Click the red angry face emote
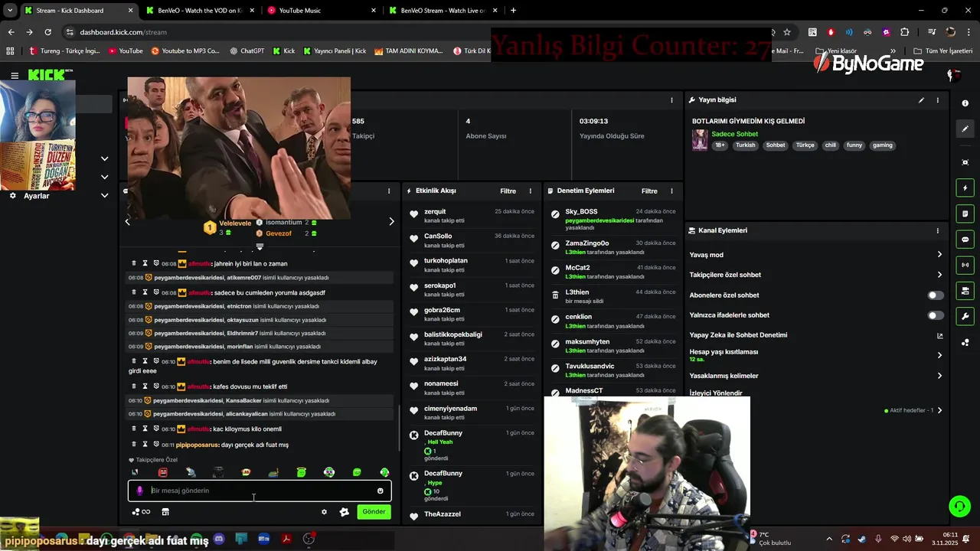 click(162, 473)
